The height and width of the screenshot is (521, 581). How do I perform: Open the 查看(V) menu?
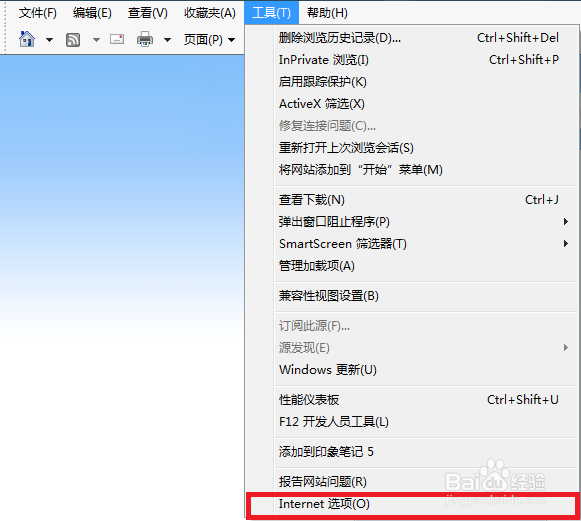[148, 13]
